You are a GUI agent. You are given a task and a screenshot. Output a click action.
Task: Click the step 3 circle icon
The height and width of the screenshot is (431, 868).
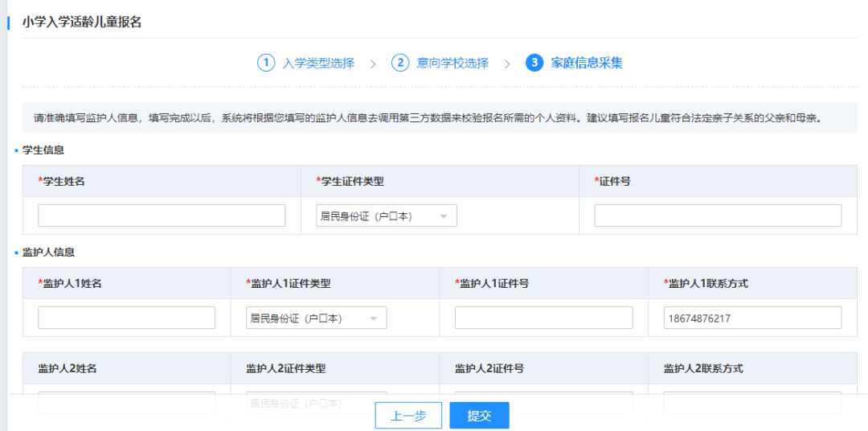pos(534,63)
